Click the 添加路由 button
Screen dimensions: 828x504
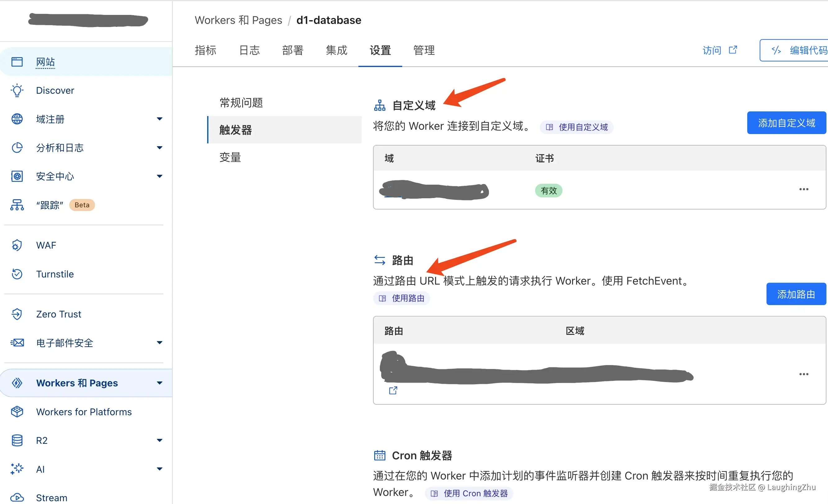pyautogui.click(x=796, y=294)
